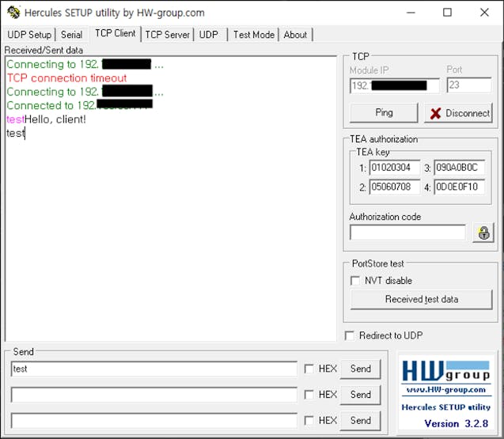Click the 'Hello, client!' received text
The image size is (504, 439).
(55, 119)
